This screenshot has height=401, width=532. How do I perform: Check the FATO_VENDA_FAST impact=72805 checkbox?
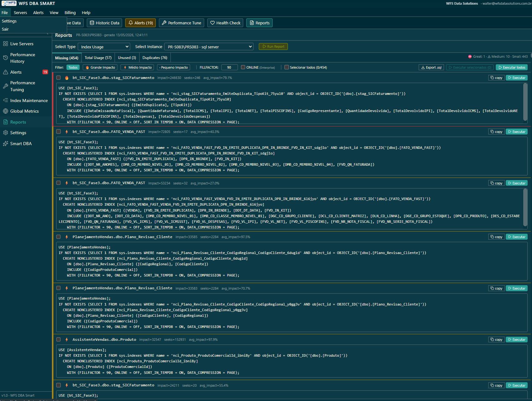(x=58, y=132)
